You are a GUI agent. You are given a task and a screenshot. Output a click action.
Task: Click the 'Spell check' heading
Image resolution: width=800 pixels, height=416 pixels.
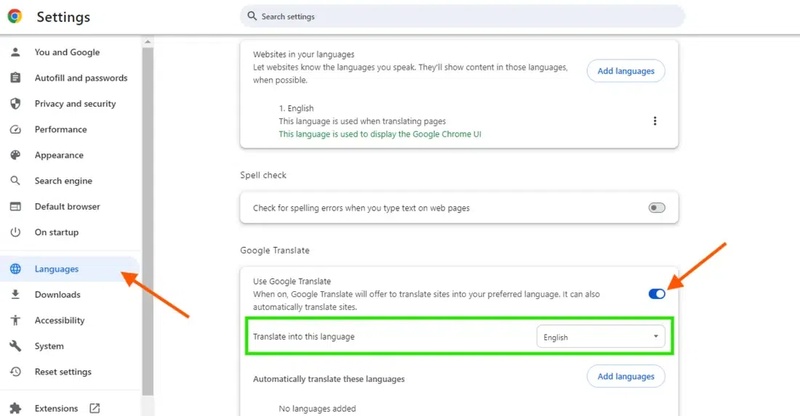pos(263,175)
